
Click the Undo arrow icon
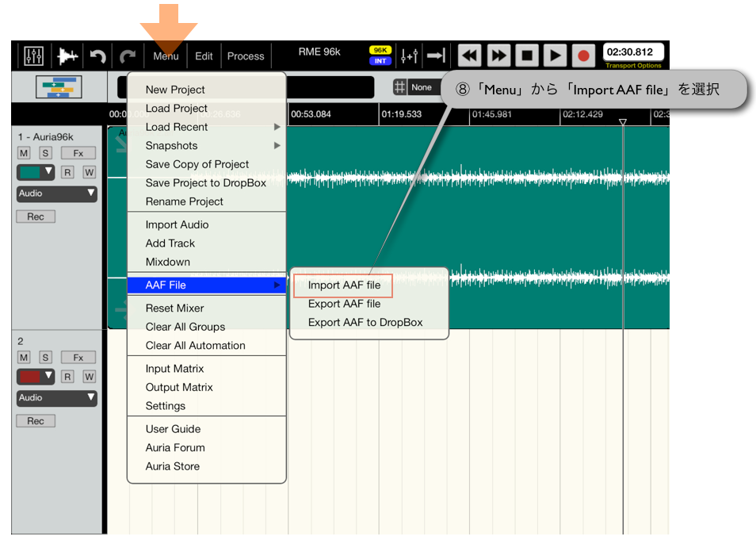(x=97, y=55)
